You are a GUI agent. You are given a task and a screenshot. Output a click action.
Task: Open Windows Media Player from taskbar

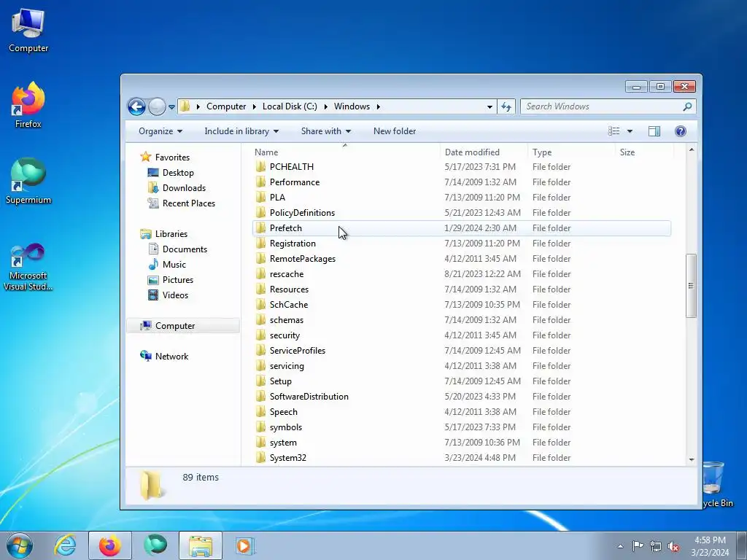point(245,545)
